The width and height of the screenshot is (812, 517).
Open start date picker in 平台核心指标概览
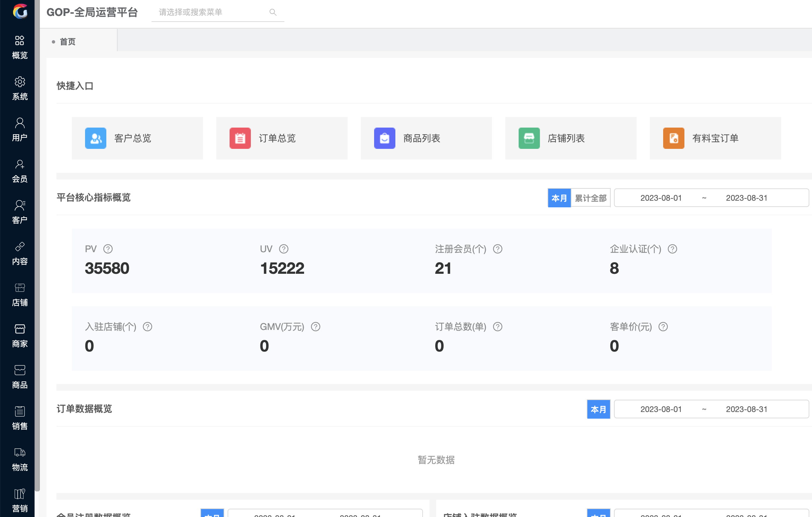(x=660, y=198)
